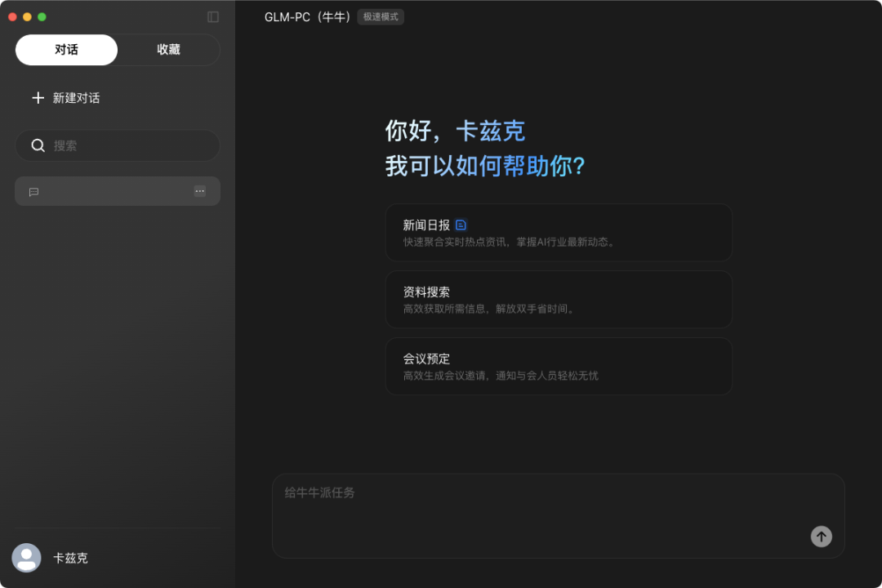The image size is (882, 588).
Task: Click the send arrow to submit a task
Action: (x=821, y=537)
